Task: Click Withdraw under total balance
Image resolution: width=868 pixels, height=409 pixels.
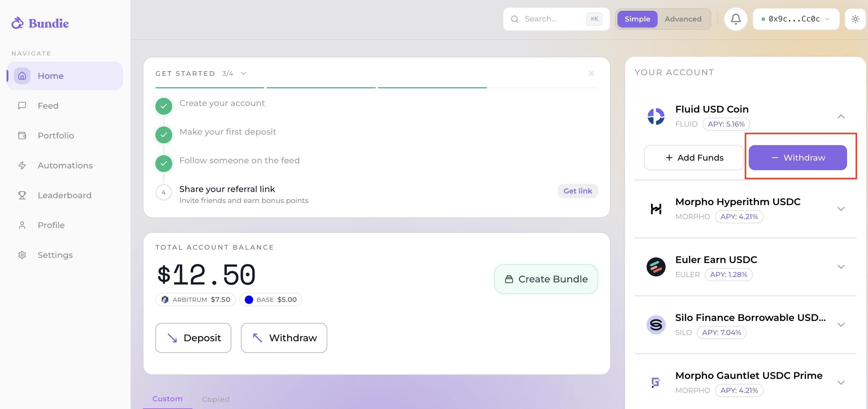Action: pyautogui.click(x=284, y=338)
